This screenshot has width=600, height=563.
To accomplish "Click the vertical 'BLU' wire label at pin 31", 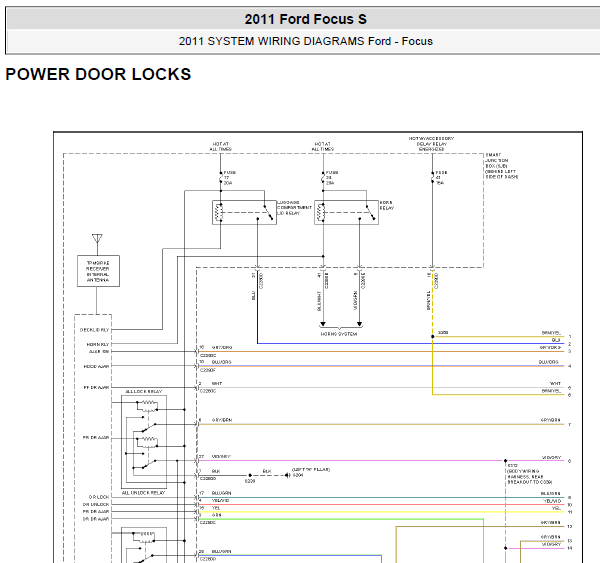I will [x=253, y=295].
